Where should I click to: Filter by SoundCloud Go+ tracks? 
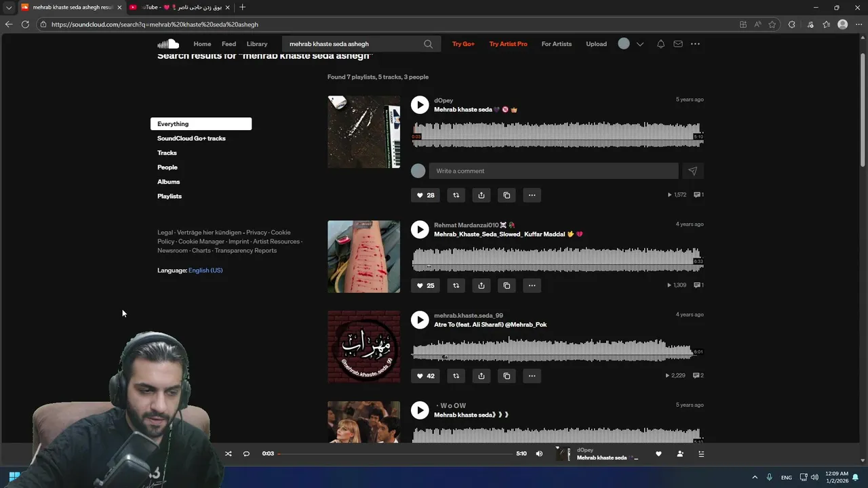point(191,138)
